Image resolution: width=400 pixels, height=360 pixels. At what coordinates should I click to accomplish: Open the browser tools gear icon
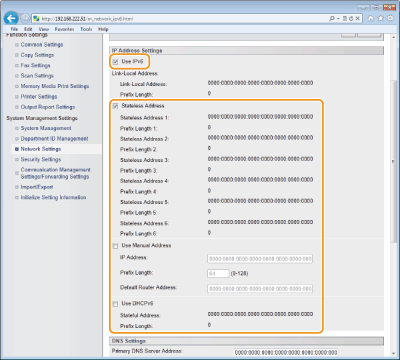(x=390, y=19)
